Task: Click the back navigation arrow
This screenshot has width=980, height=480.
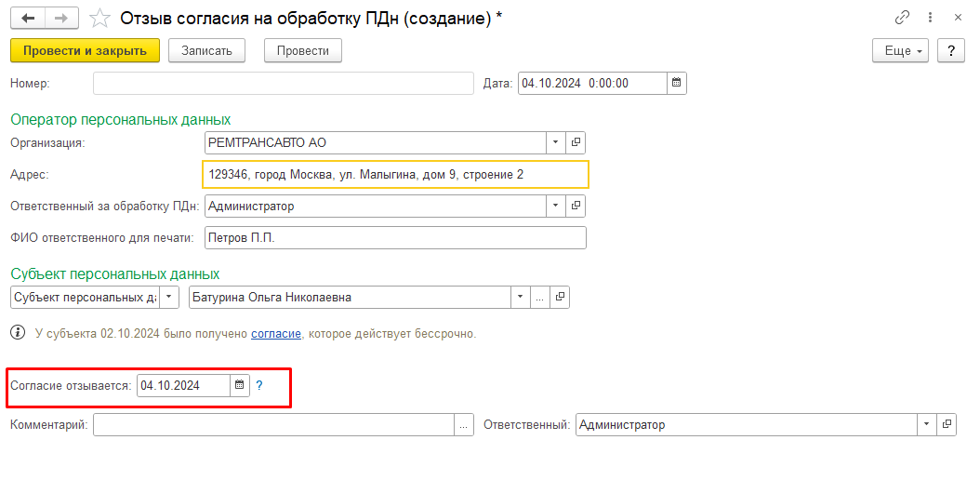Action: (x=29, y=19)
